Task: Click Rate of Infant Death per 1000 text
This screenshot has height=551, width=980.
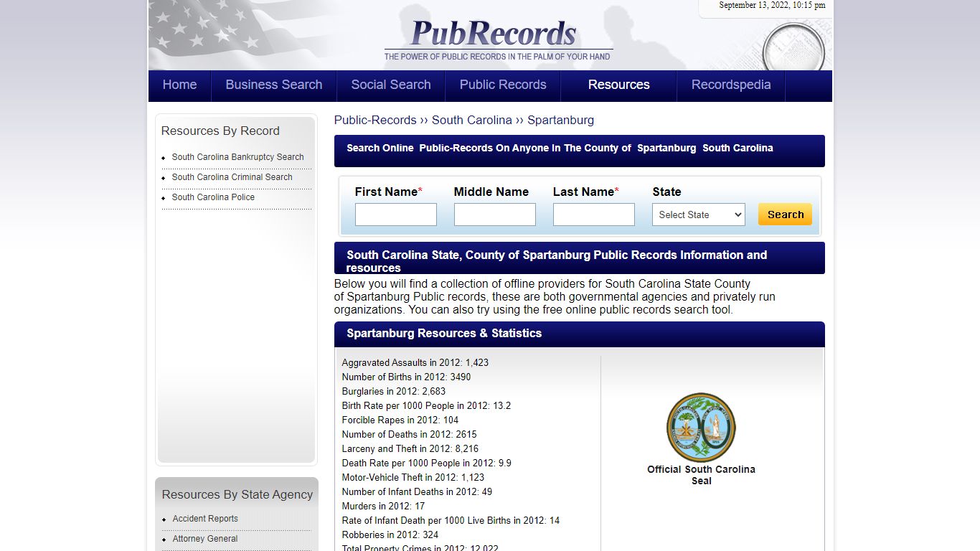Action: pyautogui.click(x=451, y=521)
